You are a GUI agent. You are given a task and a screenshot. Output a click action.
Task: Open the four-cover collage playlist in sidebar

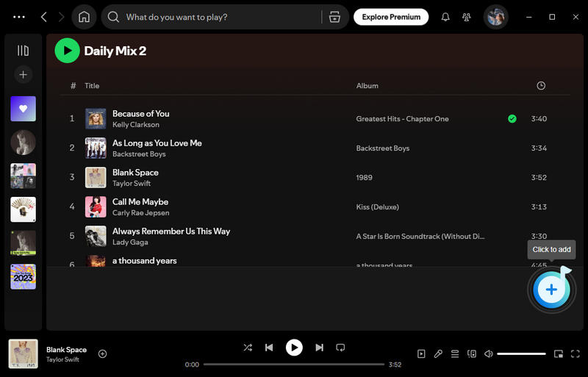coord(24,176)
